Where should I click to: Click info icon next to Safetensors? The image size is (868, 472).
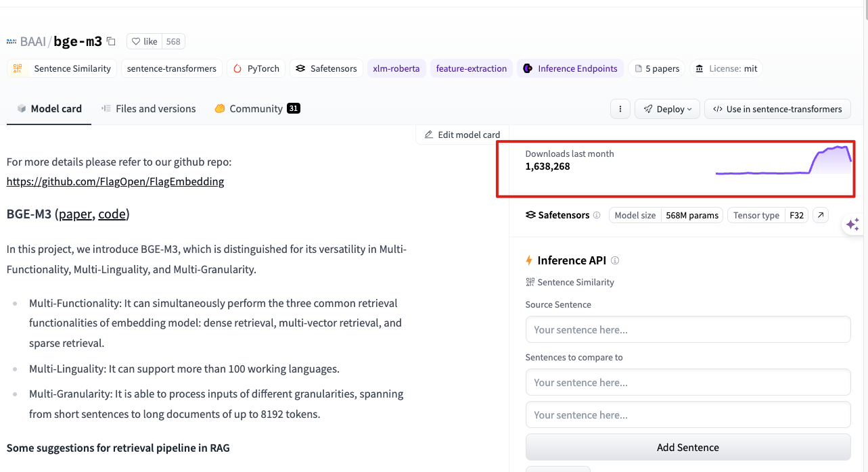click(597, 215)
